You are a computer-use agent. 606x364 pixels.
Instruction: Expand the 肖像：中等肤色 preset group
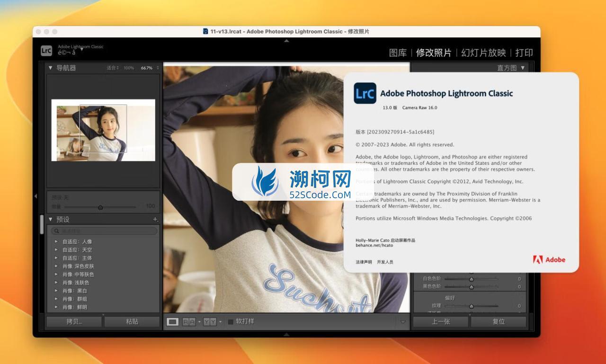(x=56, y=274)
